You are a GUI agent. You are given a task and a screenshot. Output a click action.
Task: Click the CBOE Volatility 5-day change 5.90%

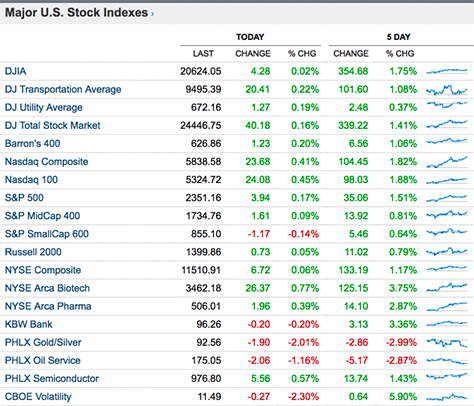(403, 396)
